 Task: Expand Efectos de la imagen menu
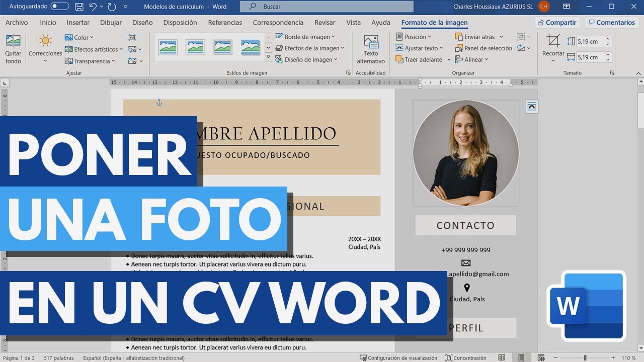[310, 48]
